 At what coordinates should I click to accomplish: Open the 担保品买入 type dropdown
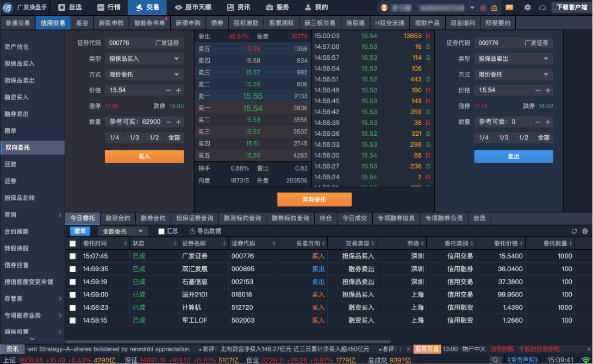tap(145, 59)
